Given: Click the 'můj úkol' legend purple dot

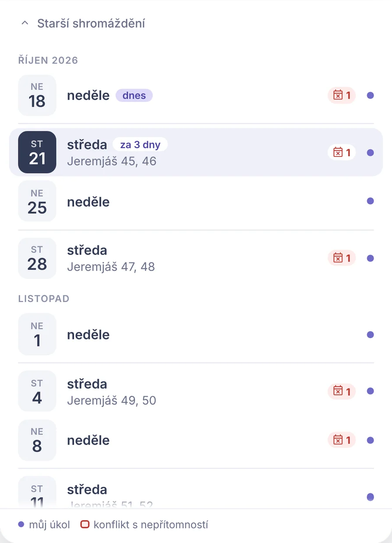Looking at the screenshot, I should (x=21, y=525).
